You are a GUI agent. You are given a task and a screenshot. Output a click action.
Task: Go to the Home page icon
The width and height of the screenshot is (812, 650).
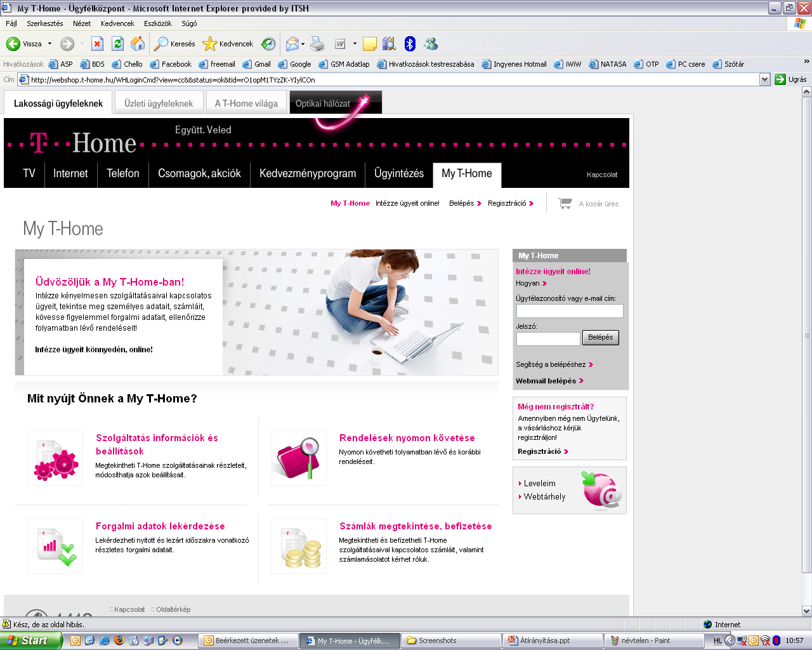click(138, 44)
